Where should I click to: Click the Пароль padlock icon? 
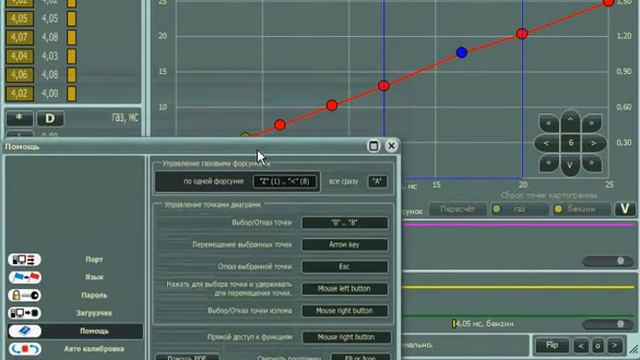coord(24,295)
